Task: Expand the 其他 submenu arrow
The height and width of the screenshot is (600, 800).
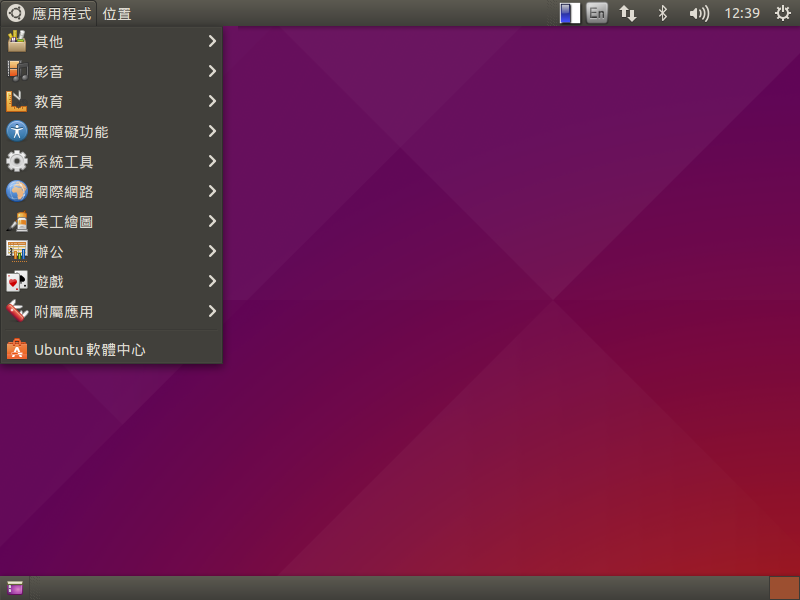Action: 212,42
